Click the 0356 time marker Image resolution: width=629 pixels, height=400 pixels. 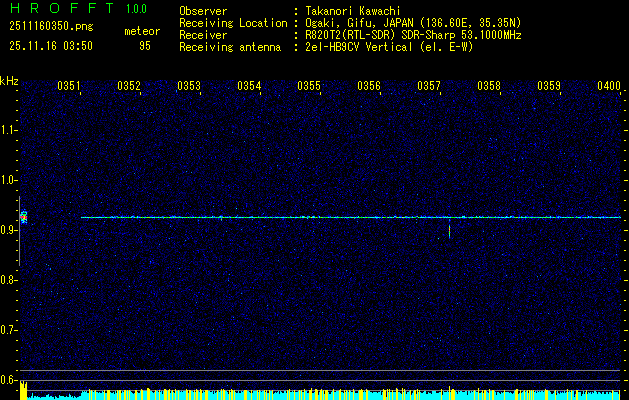point(369,86)
